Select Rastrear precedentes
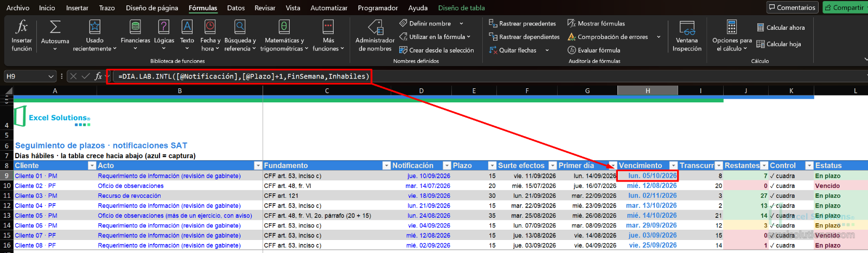Screen dimensions: 868x253 click(x=522, y=23)
